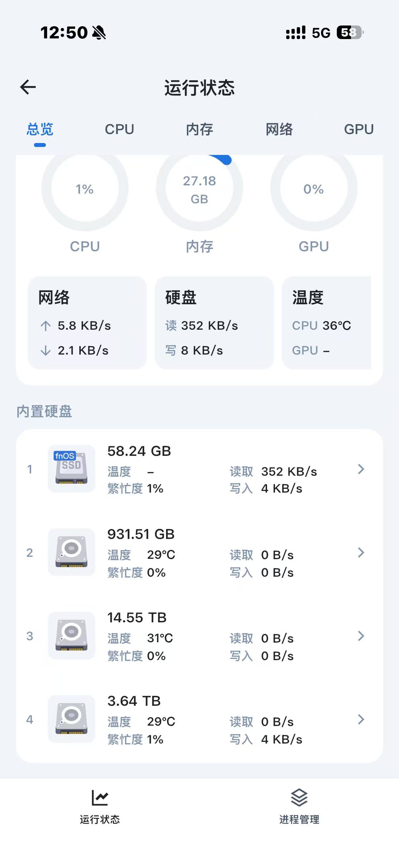Expand details for the 931.51 GB disk

coord(361,552)
